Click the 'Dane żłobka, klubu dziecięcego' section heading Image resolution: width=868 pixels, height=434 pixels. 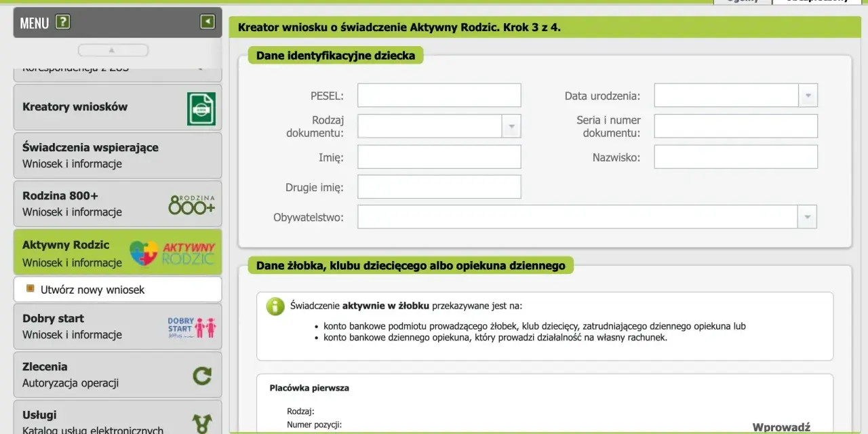coord(411,266)
